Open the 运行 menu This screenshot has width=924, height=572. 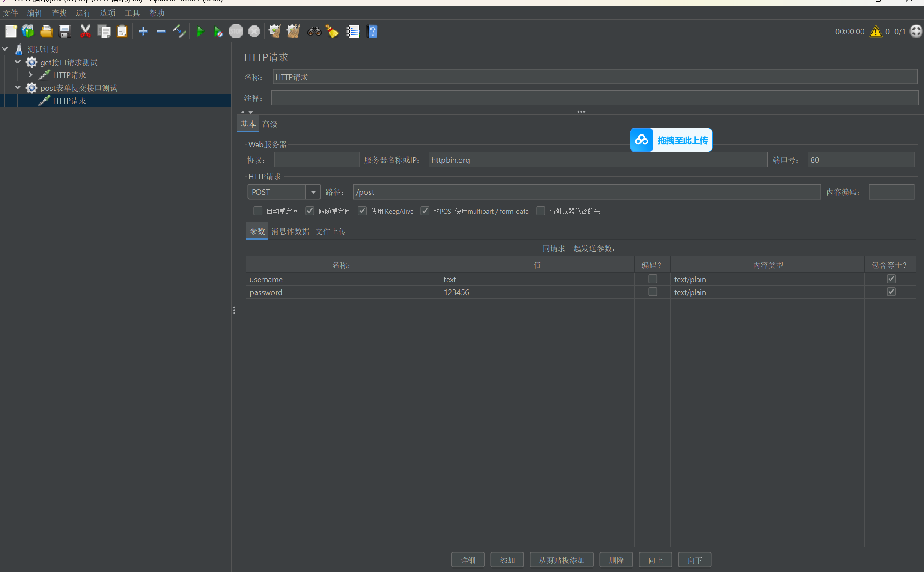(x=83, y=13)
